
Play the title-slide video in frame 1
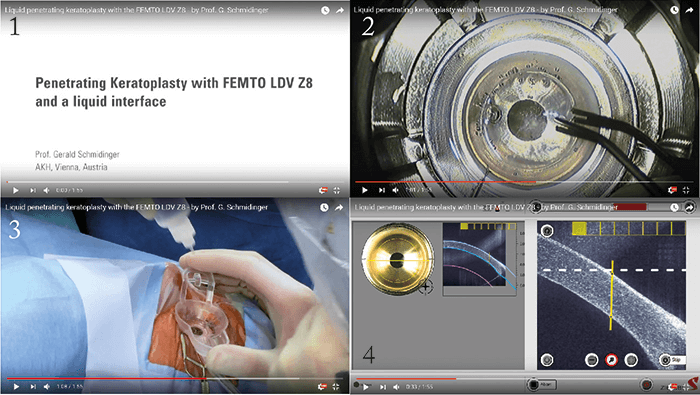(16, 191)
